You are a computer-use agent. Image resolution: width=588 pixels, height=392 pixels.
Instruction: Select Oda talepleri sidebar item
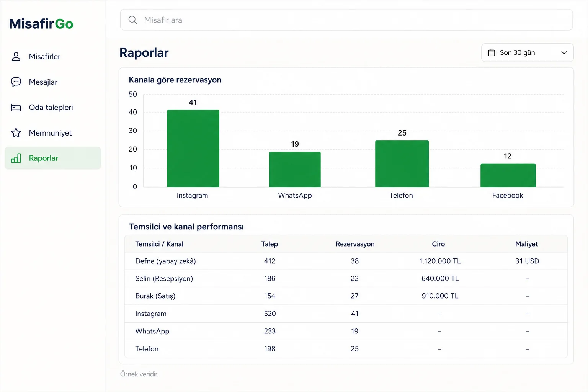tap(53, 108)
